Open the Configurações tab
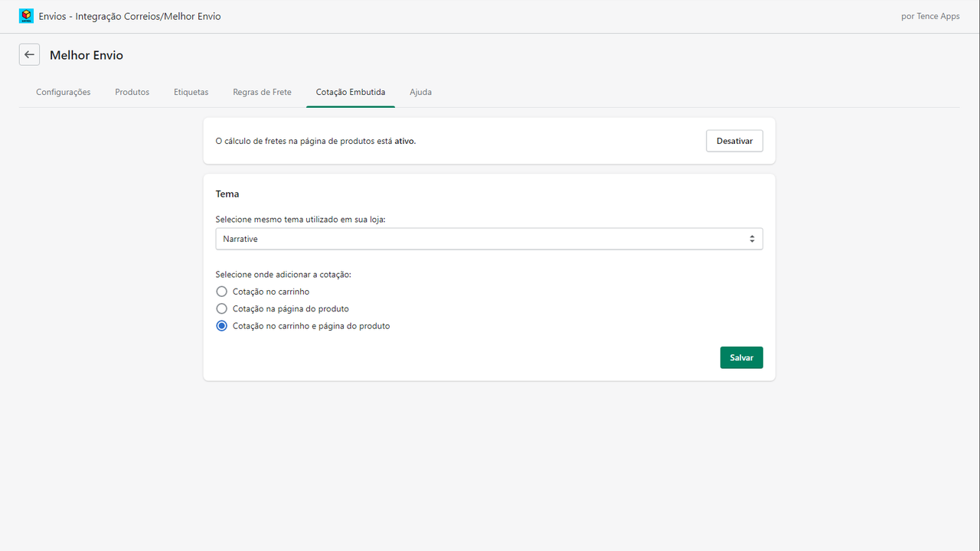The height and width of the screenshot is (551, 980). coord(64,92)
